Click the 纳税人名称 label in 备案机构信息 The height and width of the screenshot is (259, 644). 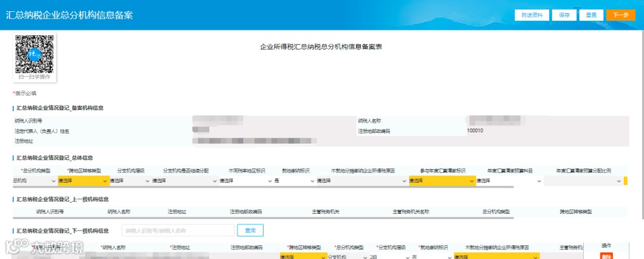tap(370, 120)
